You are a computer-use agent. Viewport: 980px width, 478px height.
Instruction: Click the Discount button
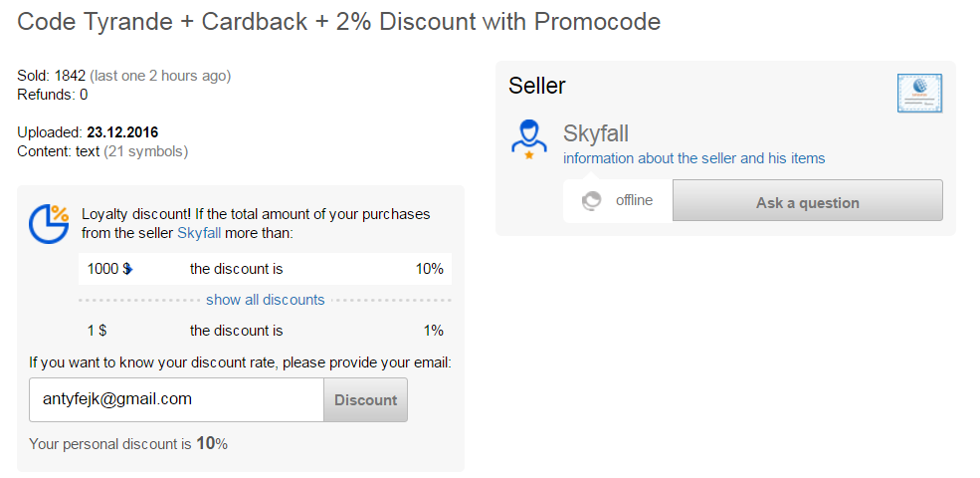[365, 399]
